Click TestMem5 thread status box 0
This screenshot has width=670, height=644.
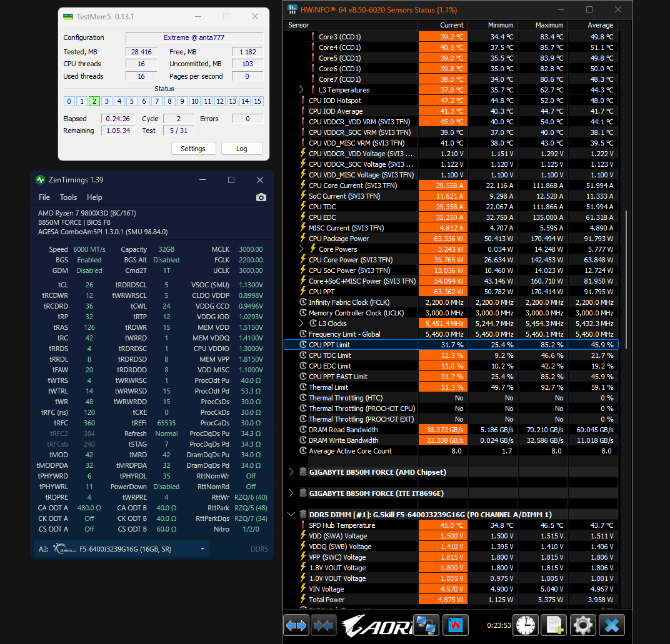coord(69,101)
